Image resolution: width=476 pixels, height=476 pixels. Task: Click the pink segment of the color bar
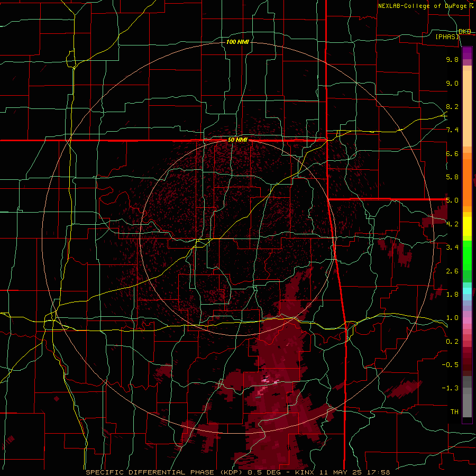click(467, 321)
